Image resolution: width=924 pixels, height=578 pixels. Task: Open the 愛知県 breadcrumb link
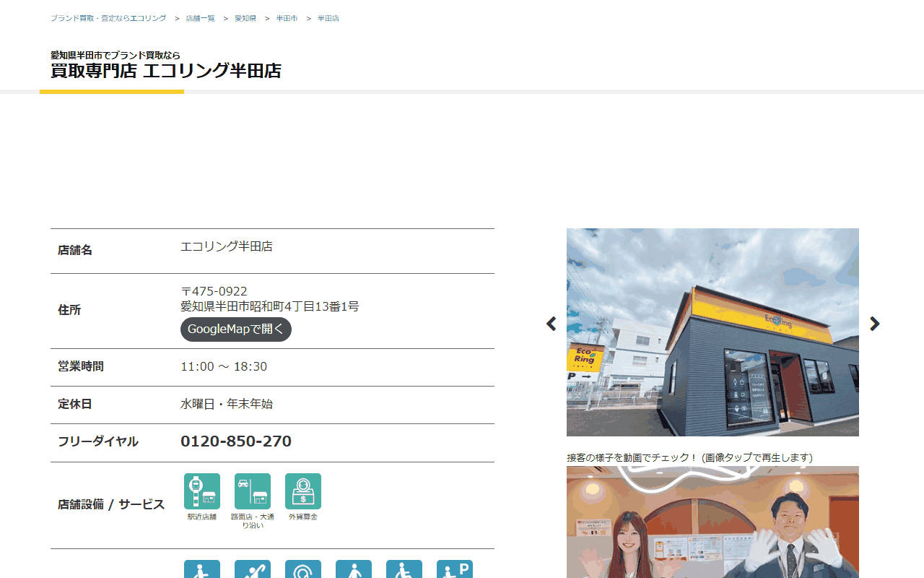click(x=245, y=18)
